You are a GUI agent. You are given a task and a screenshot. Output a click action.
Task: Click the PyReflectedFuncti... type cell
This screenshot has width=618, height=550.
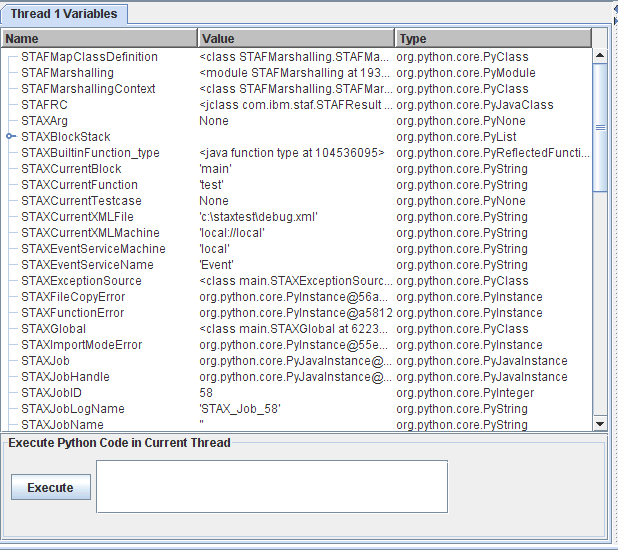[x=493, y=153]
